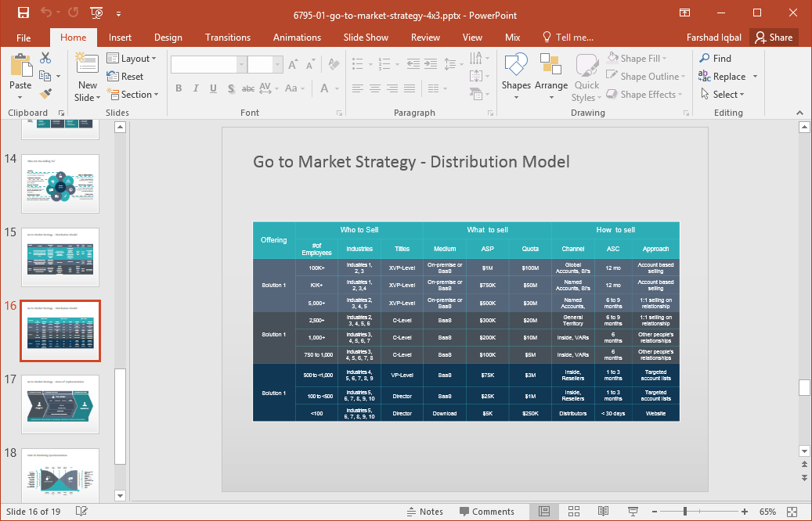812x521 pixels.
Task: Click the Cut scissors icon
Action: (45, 58)
